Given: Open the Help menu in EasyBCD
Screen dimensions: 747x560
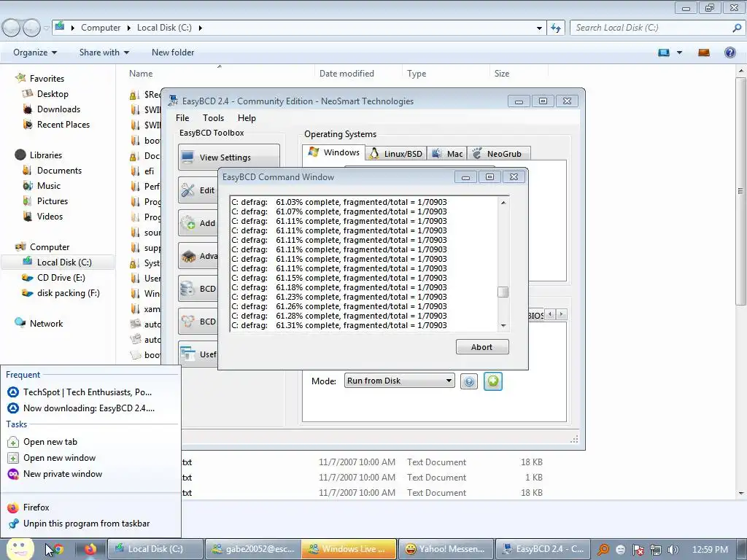Looking at the screenshot, I should [247, 118].
